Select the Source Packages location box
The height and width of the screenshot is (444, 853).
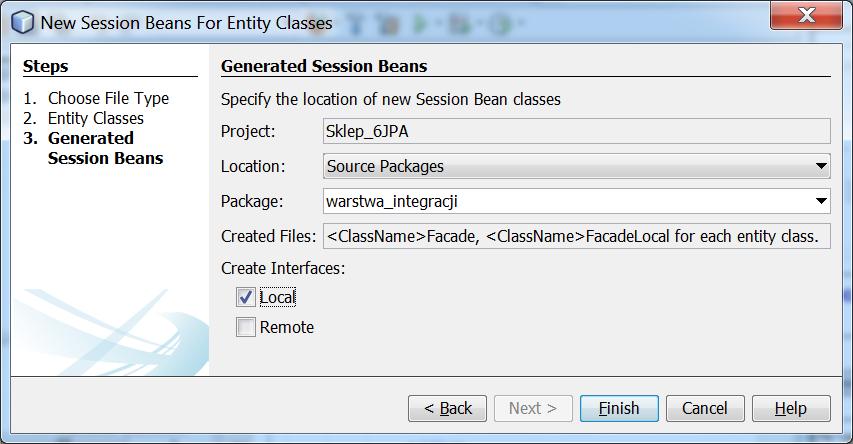click(577, 166)
